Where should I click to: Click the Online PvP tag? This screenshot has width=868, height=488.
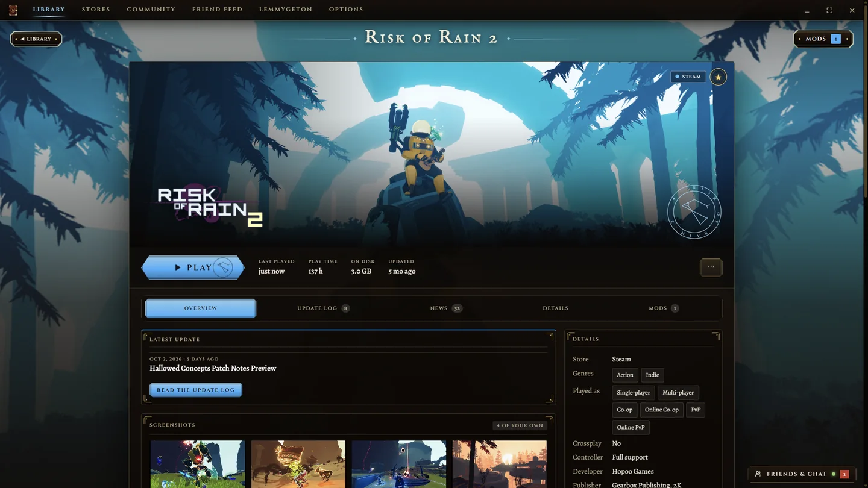pyautogui.click(x=631, y=427)
